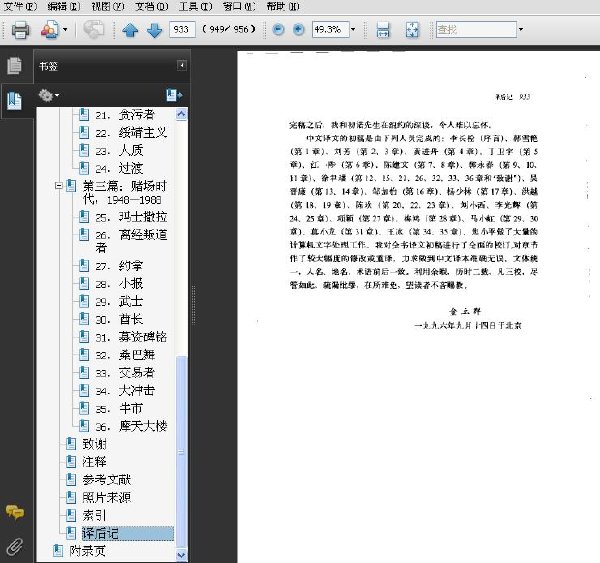Image resolution: width=600 pixels, height=563 pixels.
Task: Select bookmark 25. 玛士撒拉
Action: [131, 217]
